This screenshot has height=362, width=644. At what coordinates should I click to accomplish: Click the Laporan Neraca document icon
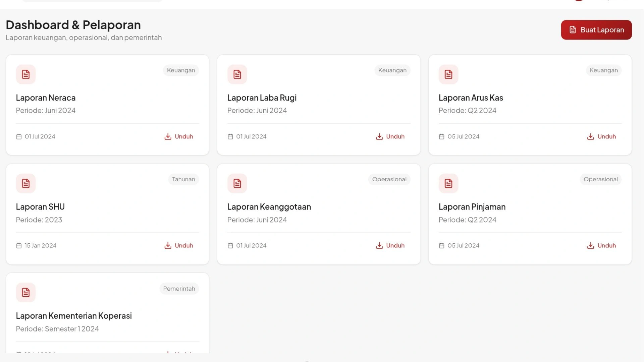click(x=26, y=74)
